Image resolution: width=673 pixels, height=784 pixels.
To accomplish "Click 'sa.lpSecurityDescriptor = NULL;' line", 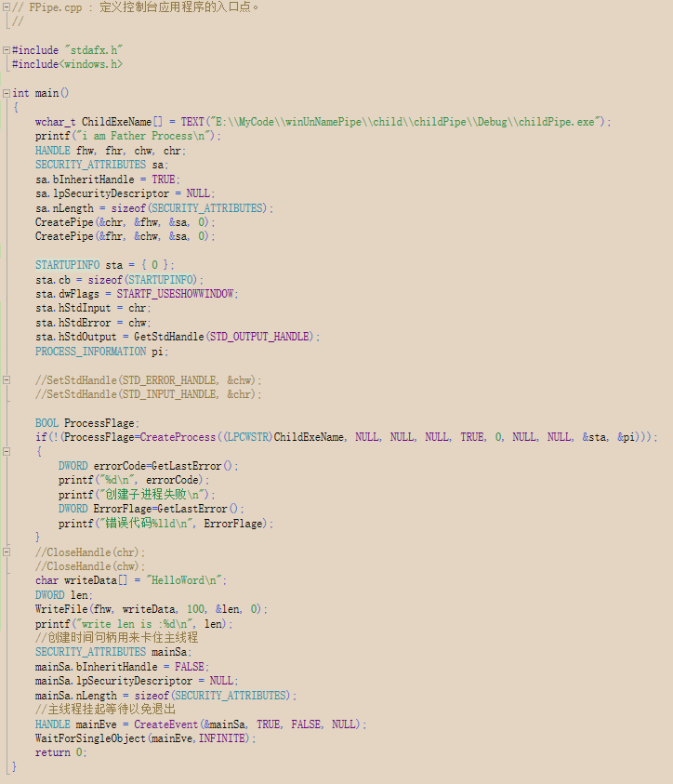I will (125, 193).
